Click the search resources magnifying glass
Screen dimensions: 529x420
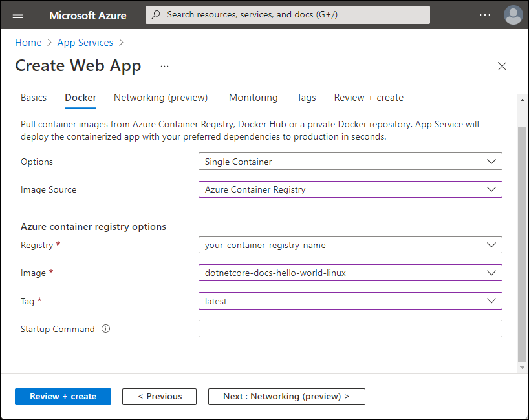pyautogui.click(x=155, y=14)
